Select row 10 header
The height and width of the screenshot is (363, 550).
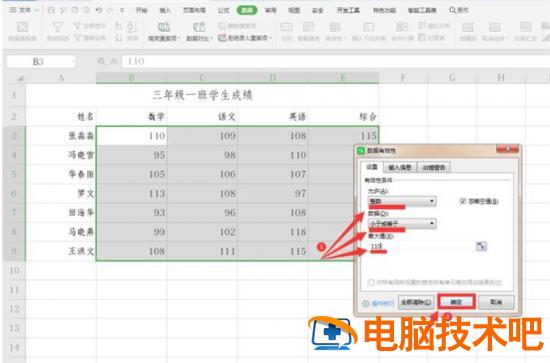click(x=14, y=270)
